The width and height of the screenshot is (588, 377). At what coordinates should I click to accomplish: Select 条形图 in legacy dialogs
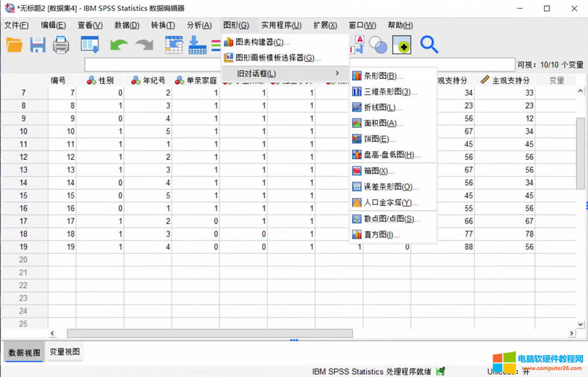(383, 76)
